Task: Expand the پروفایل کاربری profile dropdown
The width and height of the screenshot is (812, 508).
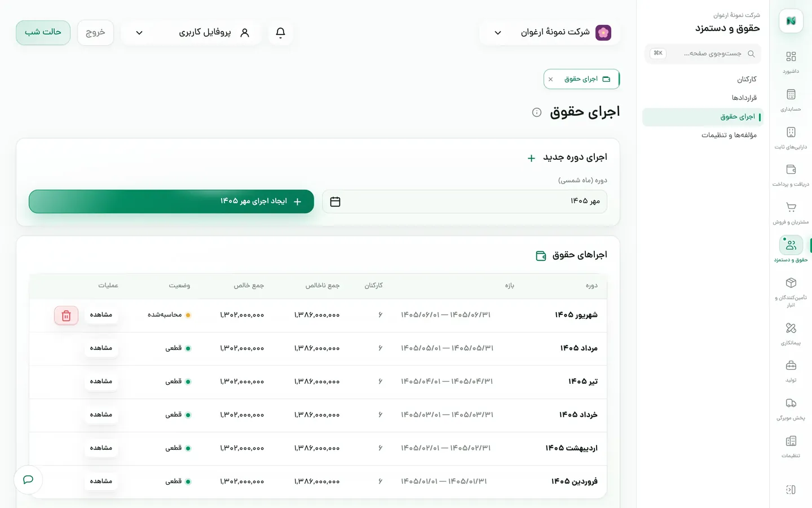Action: click(191, 33)
